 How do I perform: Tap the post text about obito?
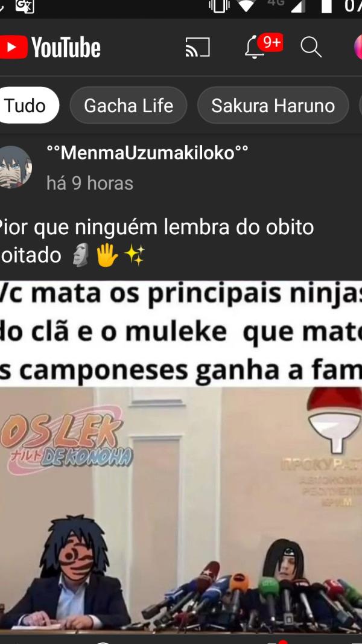(x=157, y=241)
